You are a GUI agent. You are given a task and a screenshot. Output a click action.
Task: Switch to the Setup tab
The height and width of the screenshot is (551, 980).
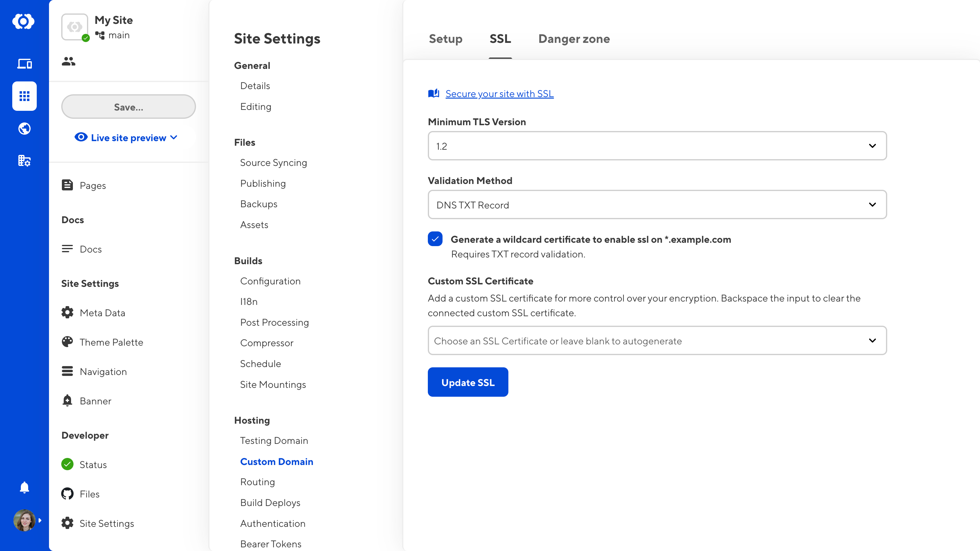[x=446, y=39]
